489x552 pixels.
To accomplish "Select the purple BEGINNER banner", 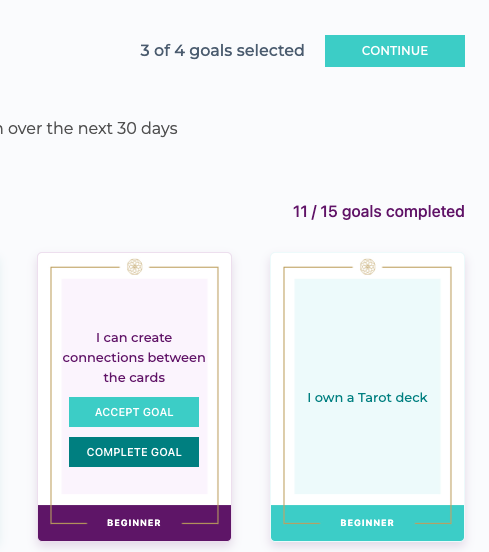I will [x=134, y=523].
